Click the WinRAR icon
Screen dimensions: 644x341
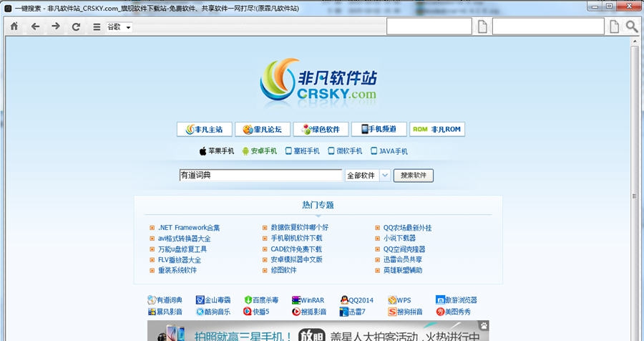pos(296,300)
